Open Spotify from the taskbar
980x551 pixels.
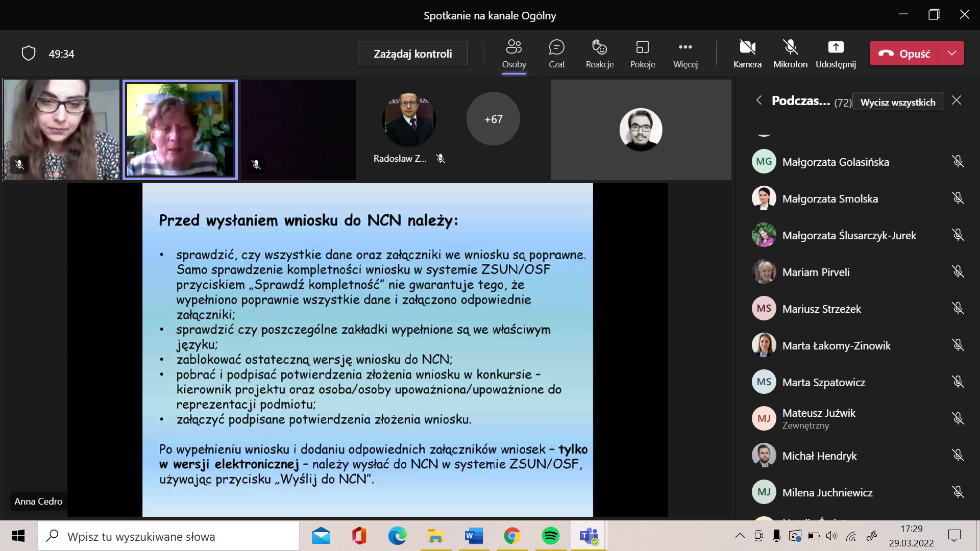pyautogui.click(x=550, y=536)
